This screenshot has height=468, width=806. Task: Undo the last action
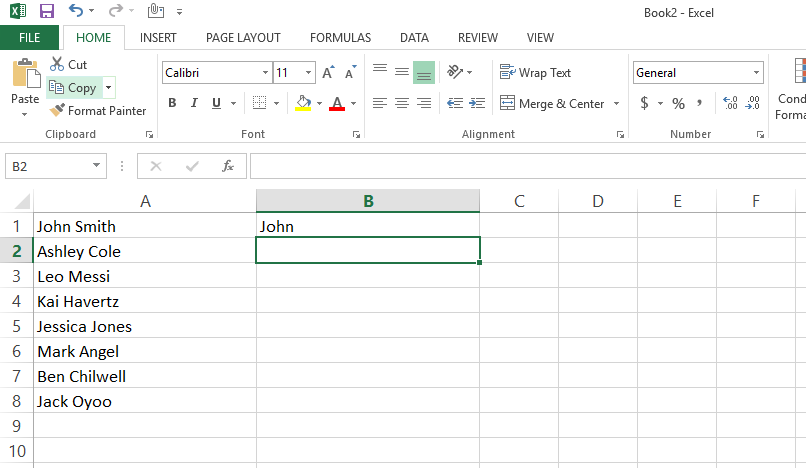tap(76, 10)
